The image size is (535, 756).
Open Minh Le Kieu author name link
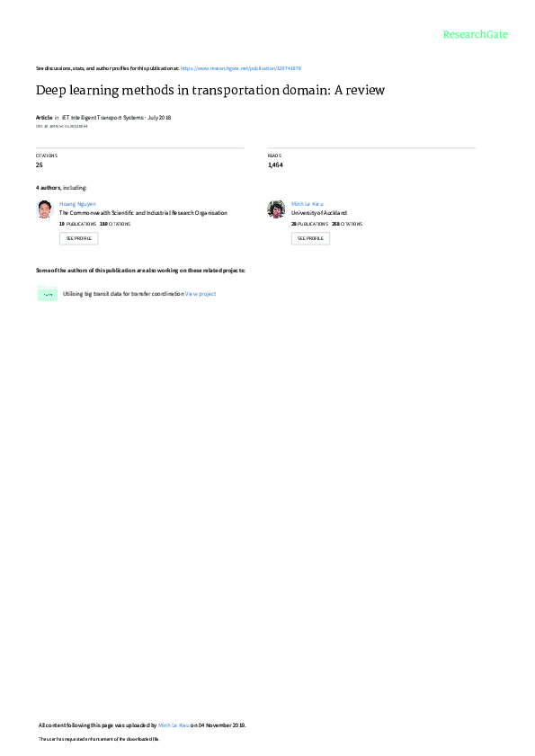(308, 204)
